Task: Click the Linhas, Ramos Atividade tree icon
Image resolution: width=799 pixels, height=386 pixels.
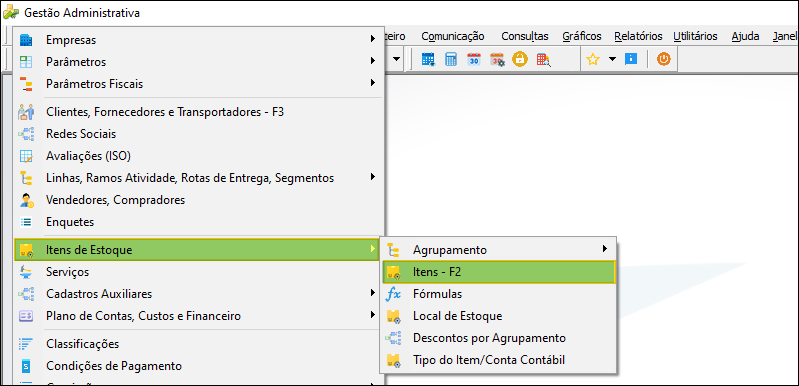Action: (x=25, y=178)
